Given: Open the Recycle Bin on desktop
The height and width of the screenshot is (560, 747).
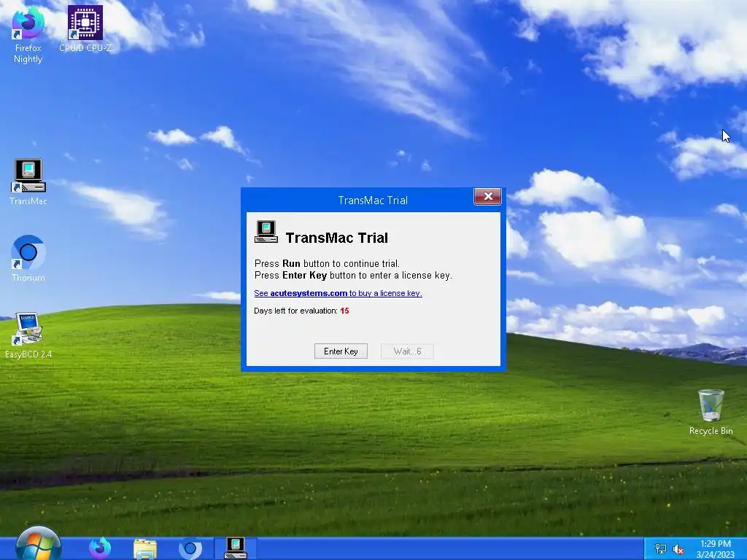Looking at the screenshot, I should point(711,413).
